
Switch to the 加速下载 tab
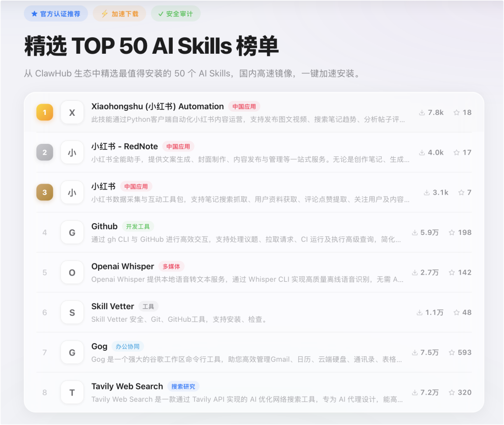point(119,13)
